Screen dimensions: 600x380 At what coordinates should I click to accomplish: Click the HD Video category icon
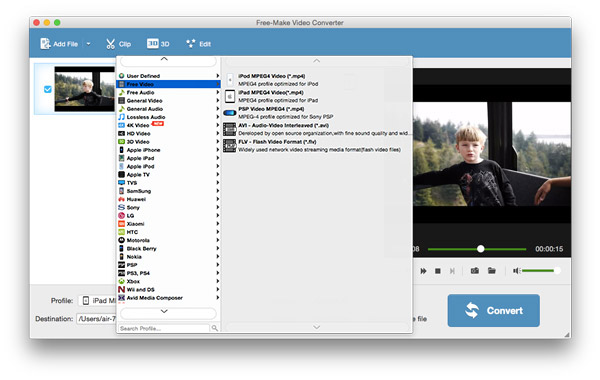point(121,134)
